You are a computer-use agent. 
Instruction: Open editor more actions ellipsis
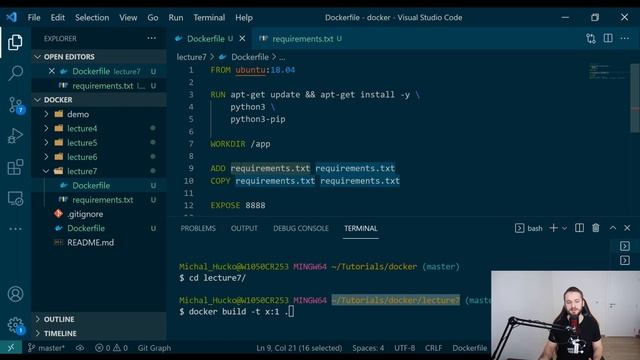(x=624, y=38)
